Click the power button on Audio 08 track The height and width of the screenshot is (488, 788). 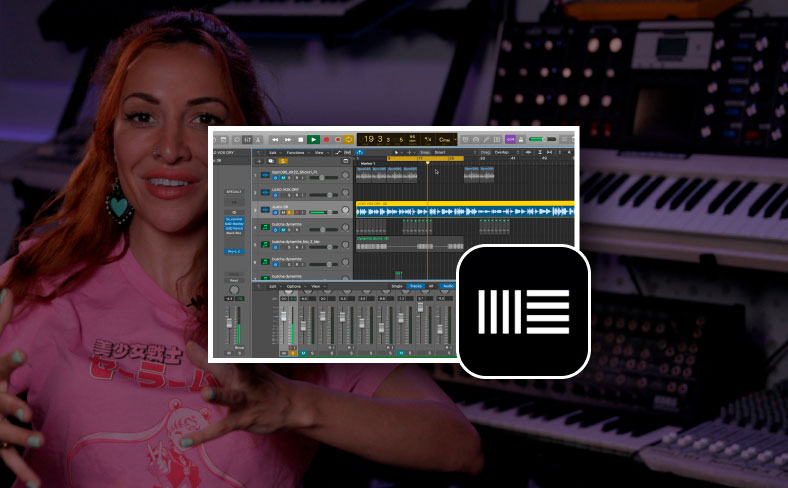(x=275, y=213)
